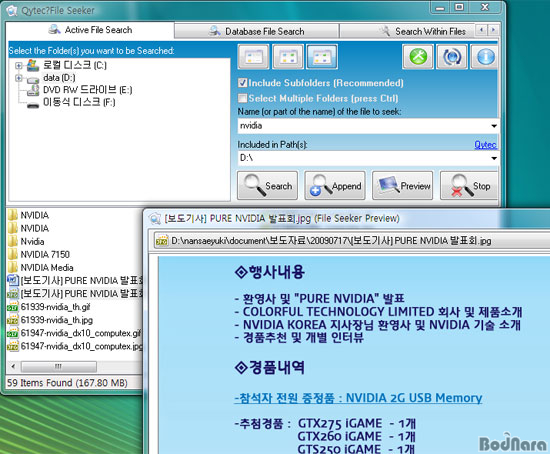Open the blue info icon

pyautogui.click(x=484, y=57)
